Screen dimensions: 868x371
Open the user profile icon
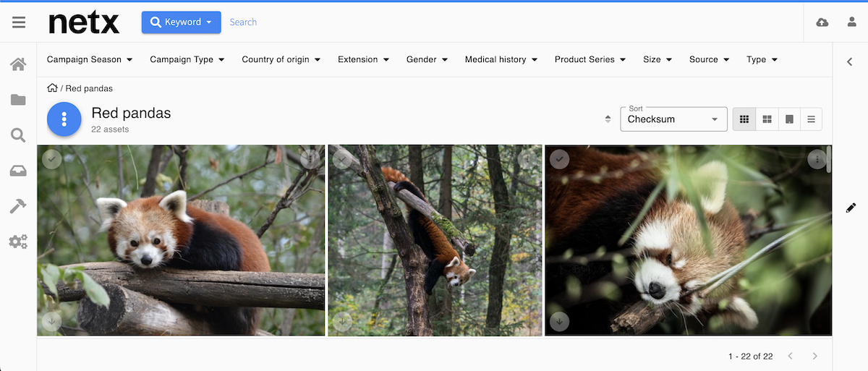tap(852, 22)
